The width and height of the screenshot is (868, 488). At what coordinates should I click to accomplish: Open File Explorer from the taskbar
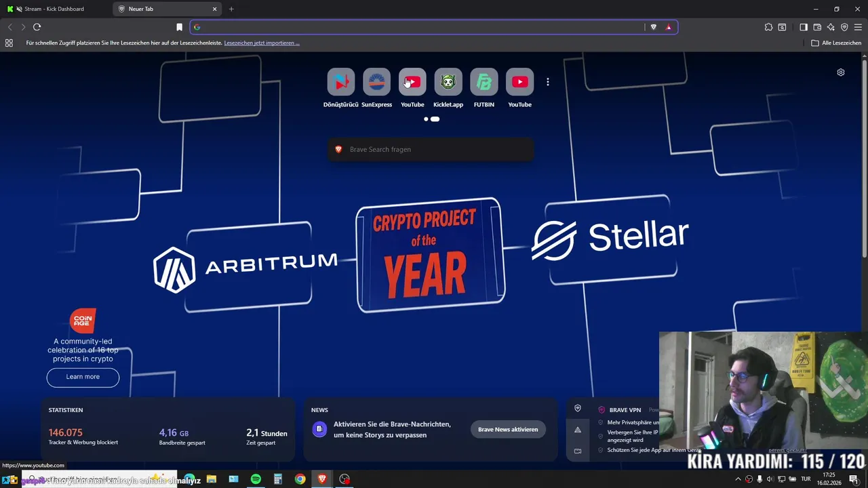click(x=212, y=479)
